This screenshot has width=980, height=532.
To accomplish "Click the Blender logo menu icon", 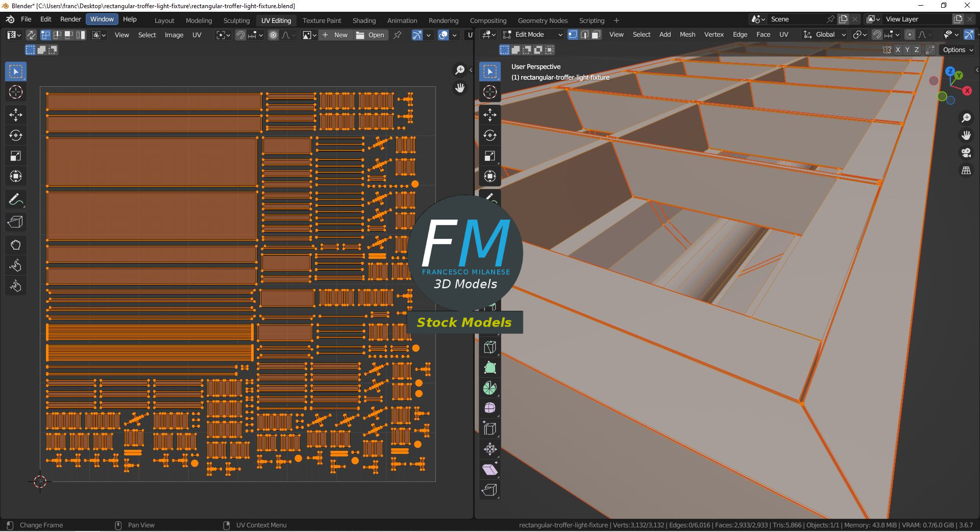I will (10, 19).
